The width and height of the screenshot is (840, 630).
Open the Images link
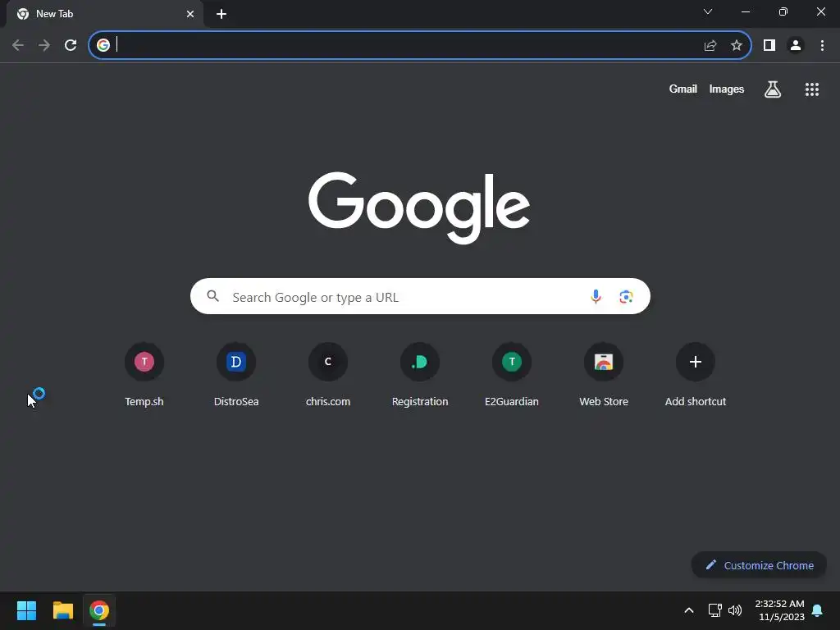727,89
